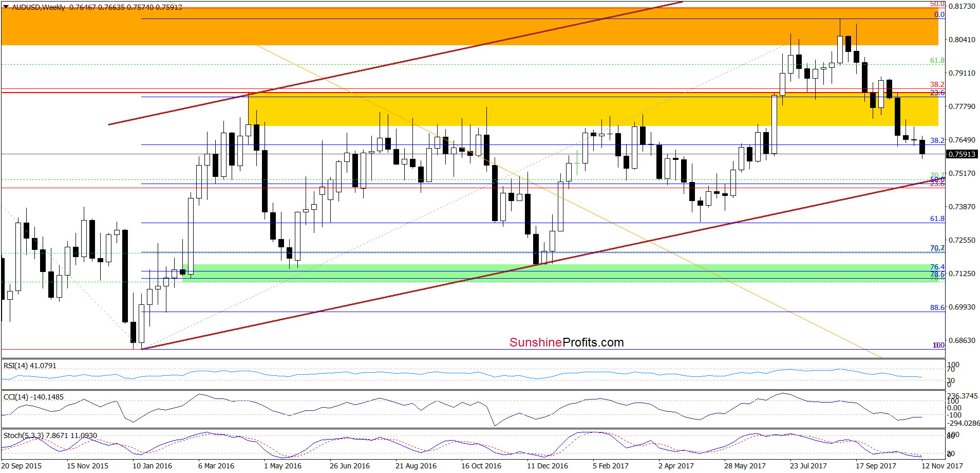Screen dimensions: 980x473
Task: Click the 88.6 Fibonacci level label
Action: [x=937, y=307]
